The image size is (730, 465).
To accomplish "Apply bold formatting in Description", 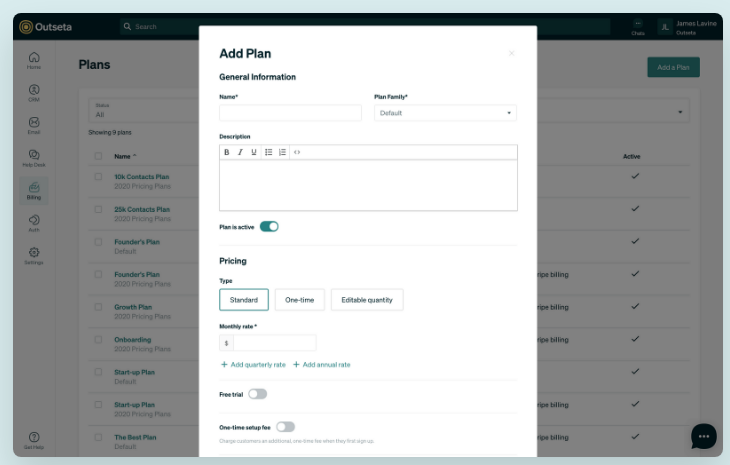I will 227,152.
